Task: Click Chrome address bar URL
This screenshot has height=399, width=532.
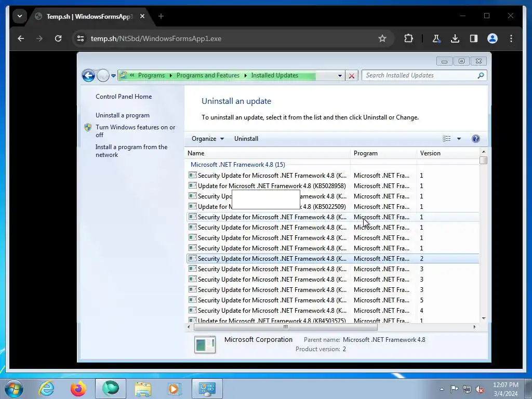Action: [156, 38]
